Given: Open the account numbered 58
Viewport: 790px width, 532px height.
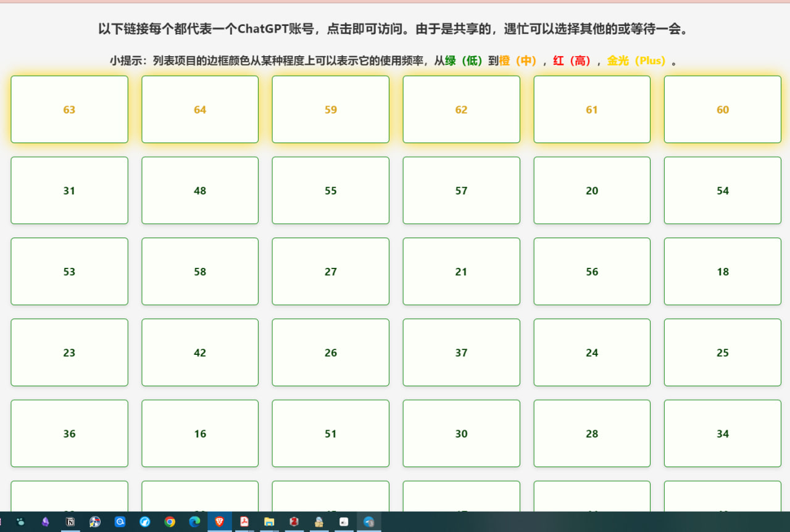Looking at the screenshot, I should (200, 271).
